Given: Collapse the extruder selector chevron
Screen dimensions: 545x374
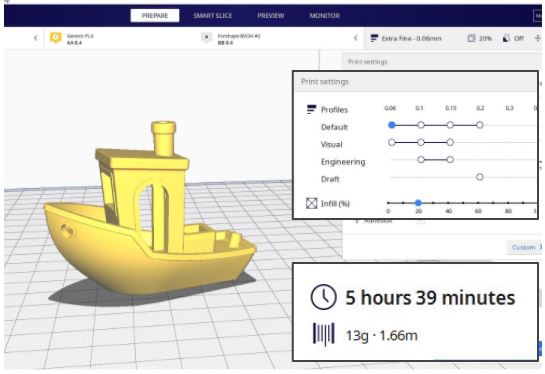Looking at the screenshot, I should point(356,38).
